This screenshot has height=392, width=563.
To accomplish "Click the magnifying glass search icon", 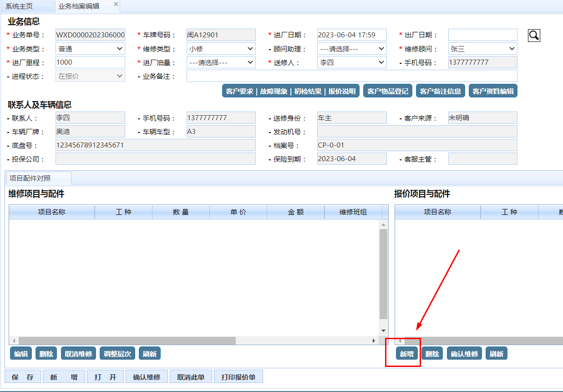I will (x=534, y=35).
